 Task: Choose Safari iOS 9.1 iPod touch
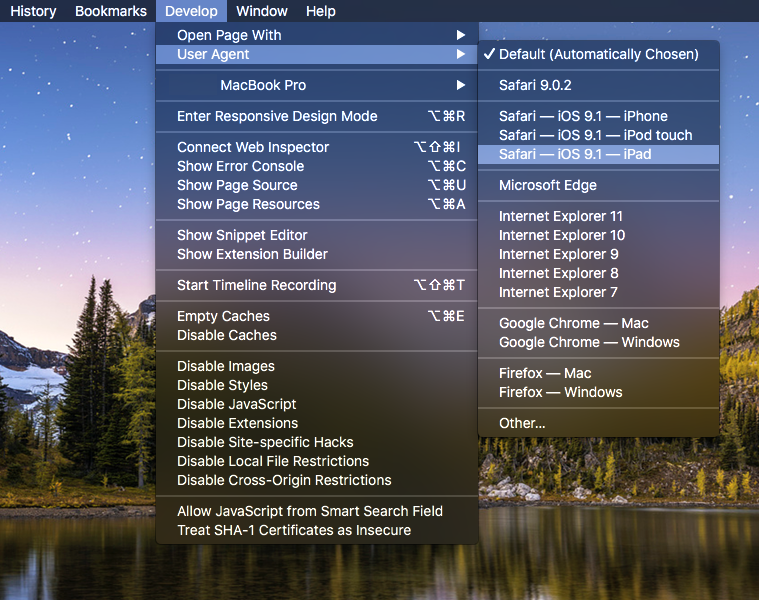598,135
